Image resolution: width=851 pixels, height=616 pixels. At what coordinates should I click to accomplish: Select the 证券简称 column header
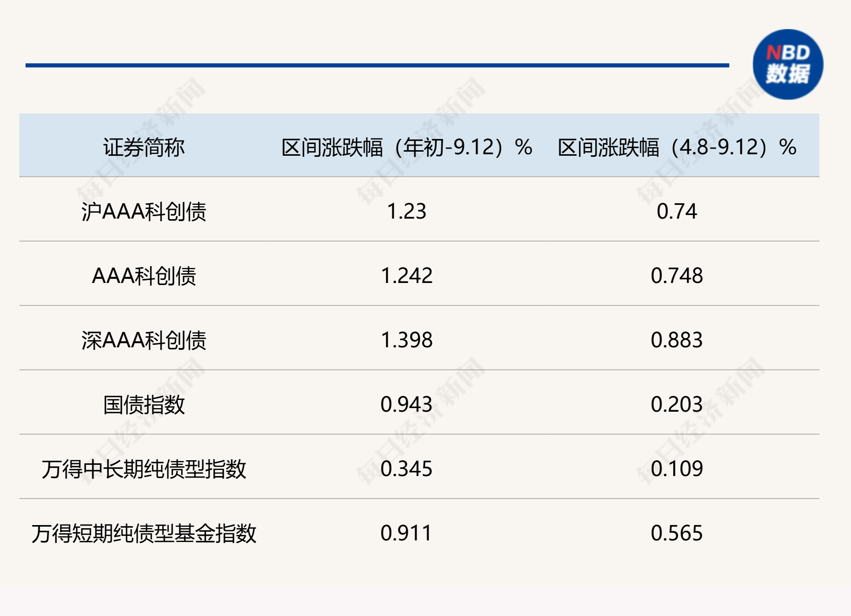[x=144, y=147]
